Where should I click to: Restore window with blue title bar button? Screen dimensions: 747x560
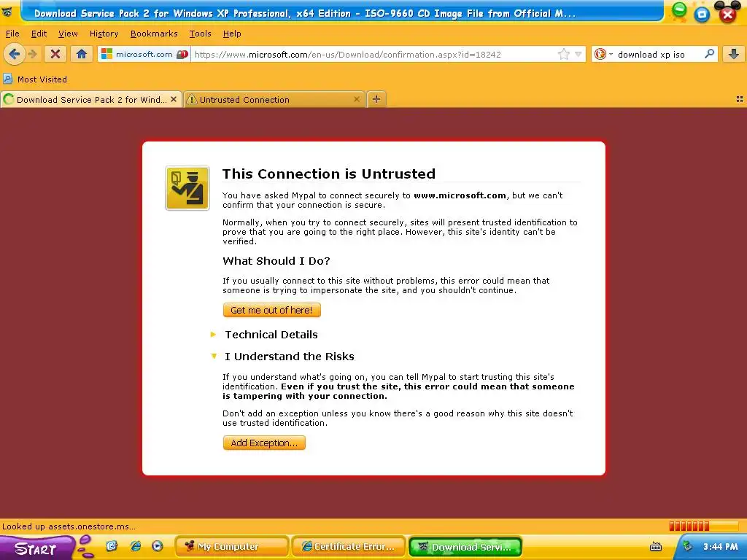tap(702, 15)
